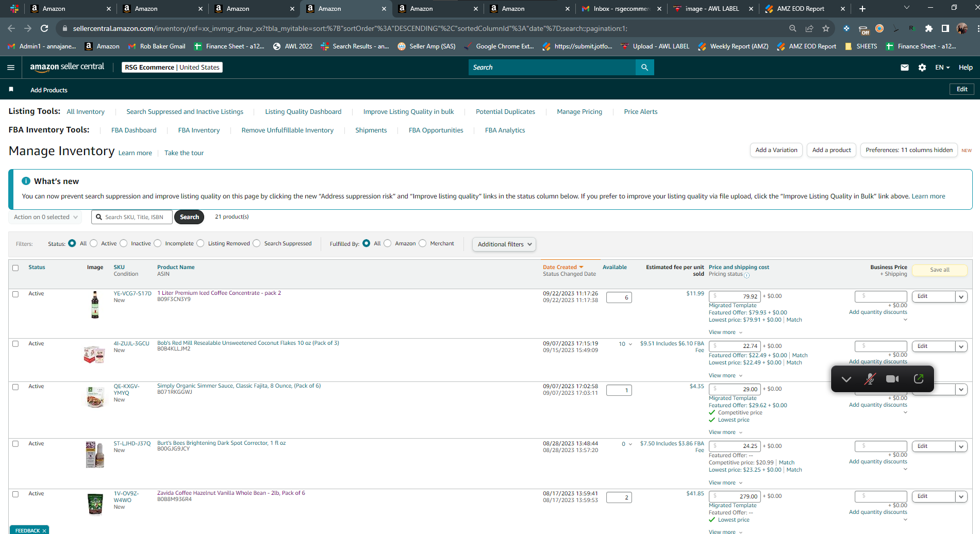Click the What's new info icon
Screen dimensions: 980x534
pyautogui.click(x=26, y=181)
